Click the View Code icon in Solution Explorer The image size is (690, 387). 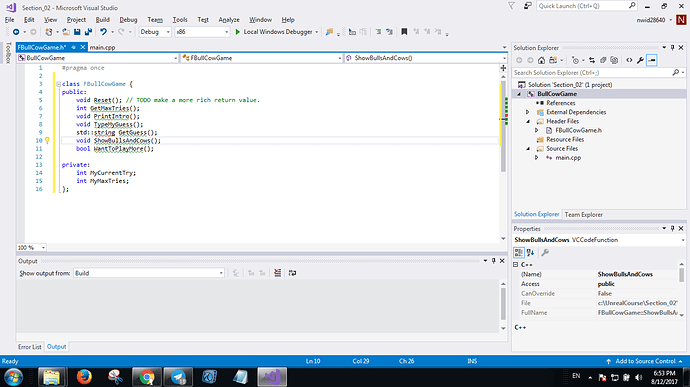click(x=629, y=60)
